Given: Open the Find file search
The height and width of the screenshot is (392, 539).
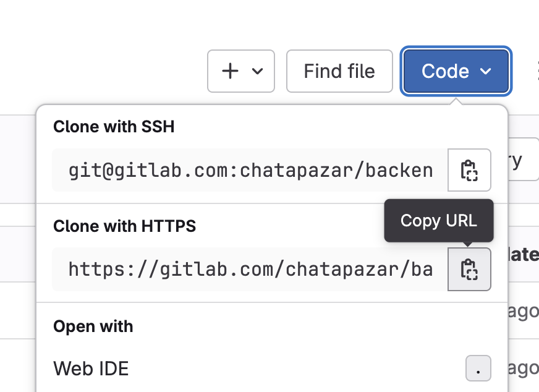Looking at the screenshot, I should pyautogui.click(x=339, y=71).
